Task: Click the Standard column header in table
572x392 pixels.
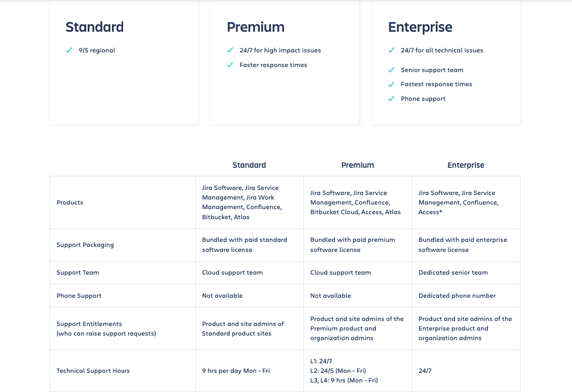Action: coord(249,165)
